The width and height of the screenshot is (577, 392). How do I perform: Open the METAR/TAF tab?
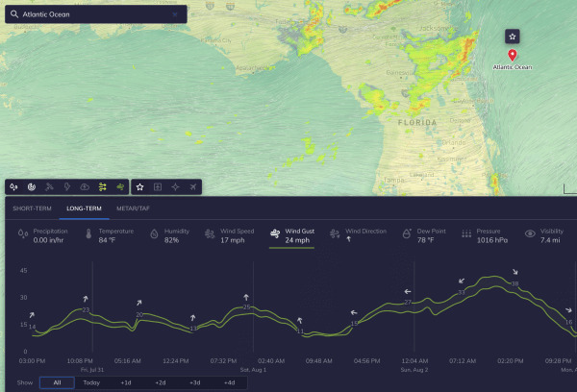(x=134, y=208)
